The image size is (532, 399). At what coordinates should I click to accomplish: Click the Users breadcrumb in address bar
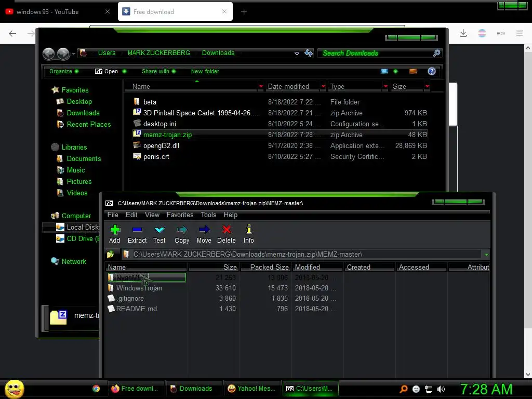pos(107,53)
